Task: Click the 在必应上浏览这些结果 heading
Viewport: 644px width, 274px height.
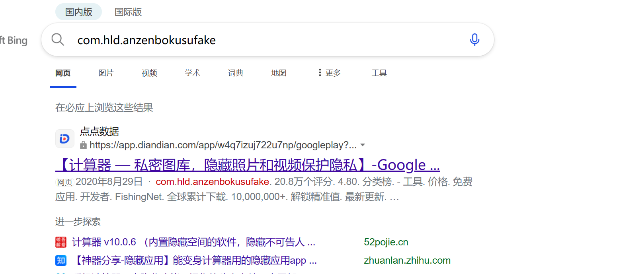Action: click(x=104, y=107)
